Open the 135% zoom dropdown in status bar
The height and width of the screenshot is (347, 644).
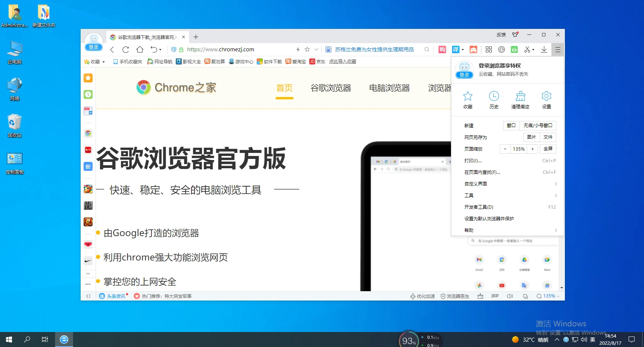click(548, 296)
